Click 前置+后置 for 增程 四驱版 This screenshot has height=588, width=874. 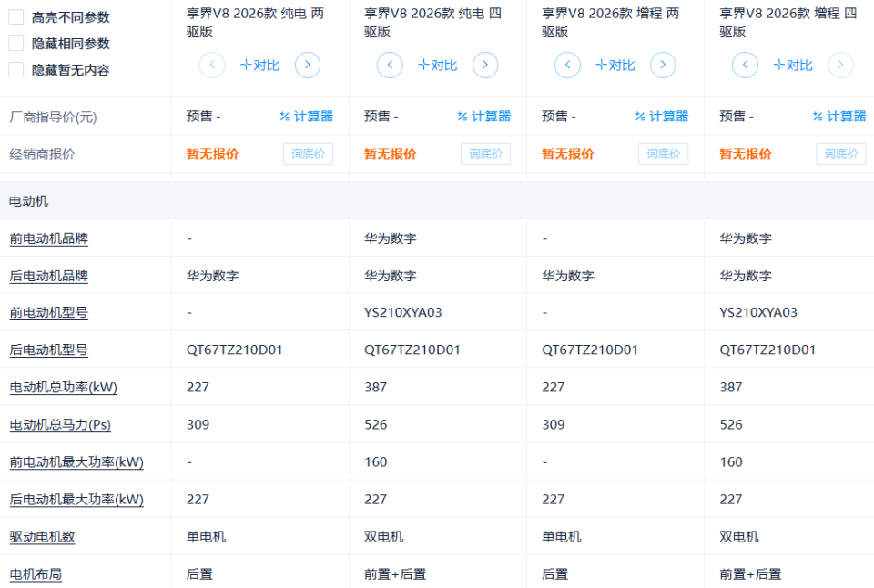click(x=751, y=574)
